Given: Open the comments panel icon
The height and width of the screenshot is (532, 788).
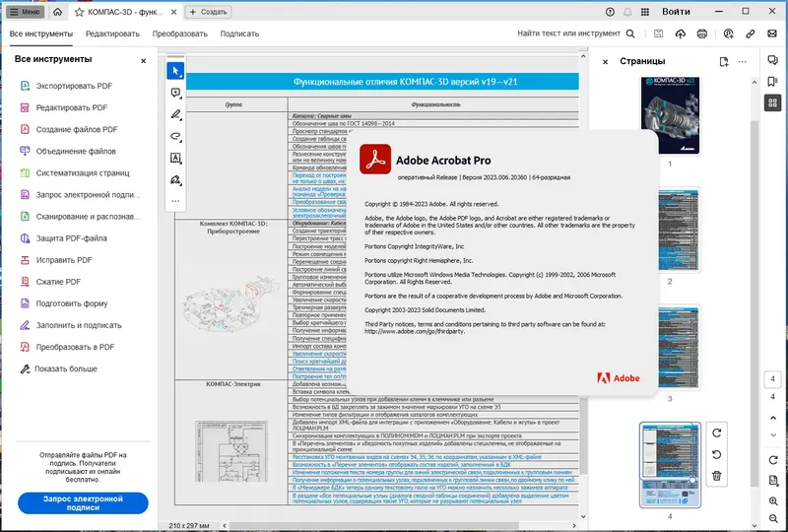Looking at the screenshot, I should [772, 60].
